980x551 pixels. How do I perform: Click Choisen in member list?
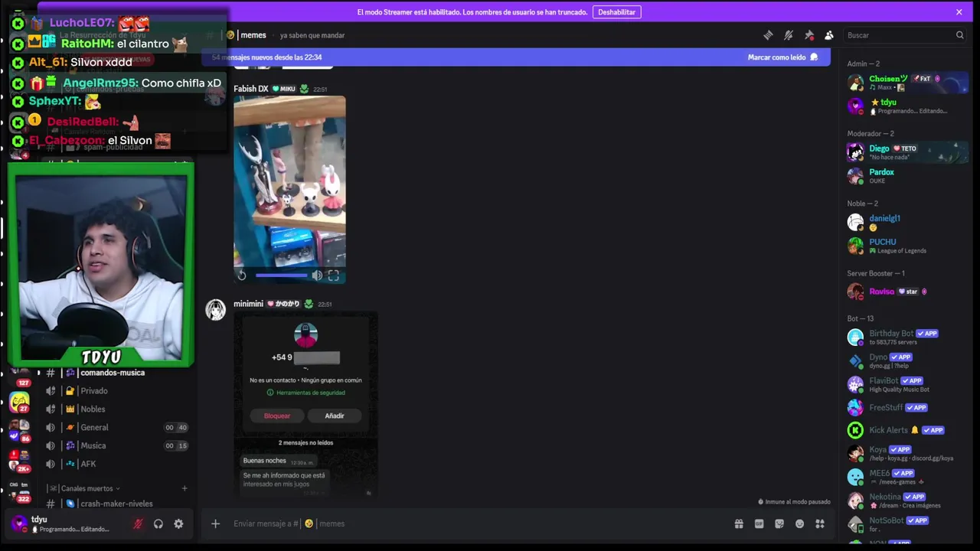[x=907, y=83]
